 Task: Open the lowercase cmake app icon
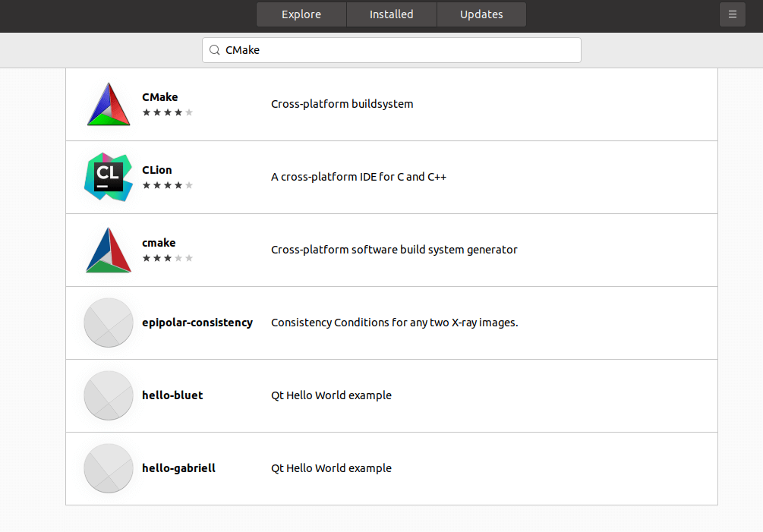(108, 250)
